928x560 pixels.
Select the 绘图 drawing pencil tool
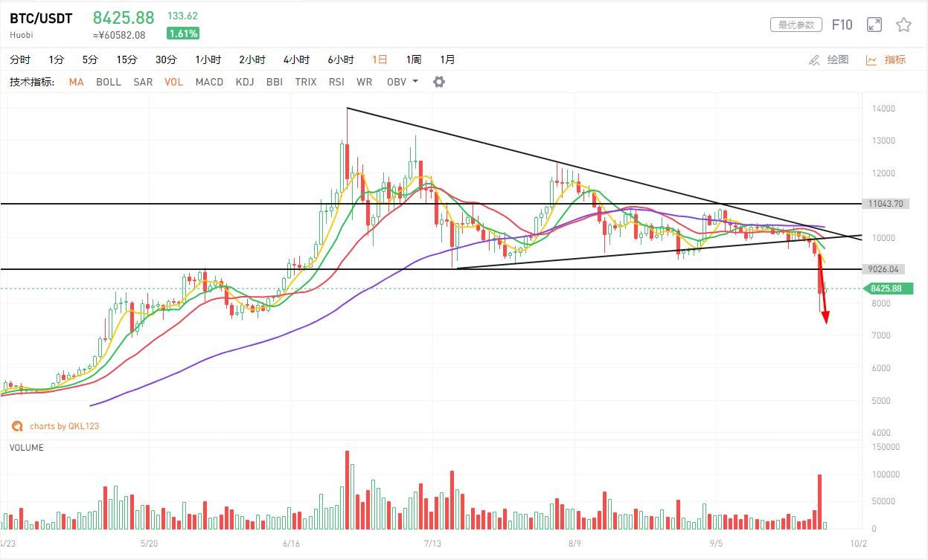pyautogui.click(x=814, y=59)
